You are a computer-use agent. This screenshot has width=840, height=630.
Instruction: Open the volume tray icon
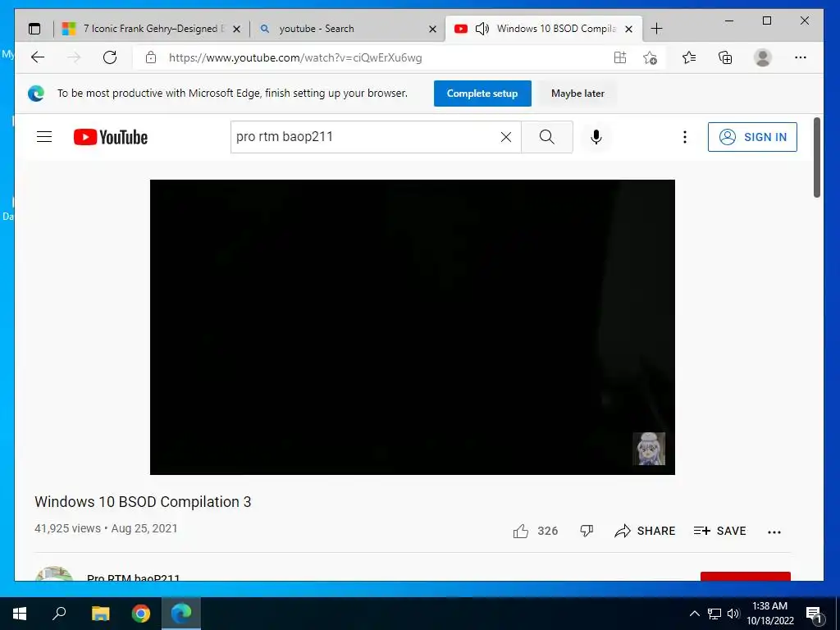tap(733, 614)
